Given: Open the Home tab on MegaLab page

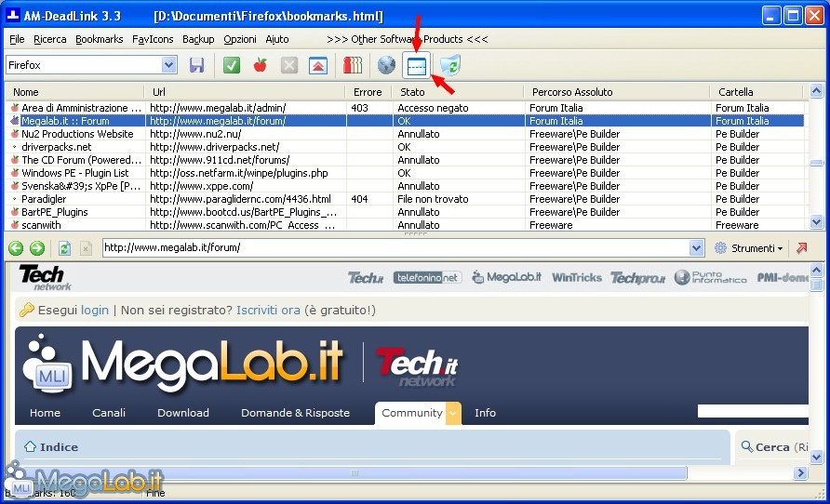Looking at the screenshot, I should point(45,413).
